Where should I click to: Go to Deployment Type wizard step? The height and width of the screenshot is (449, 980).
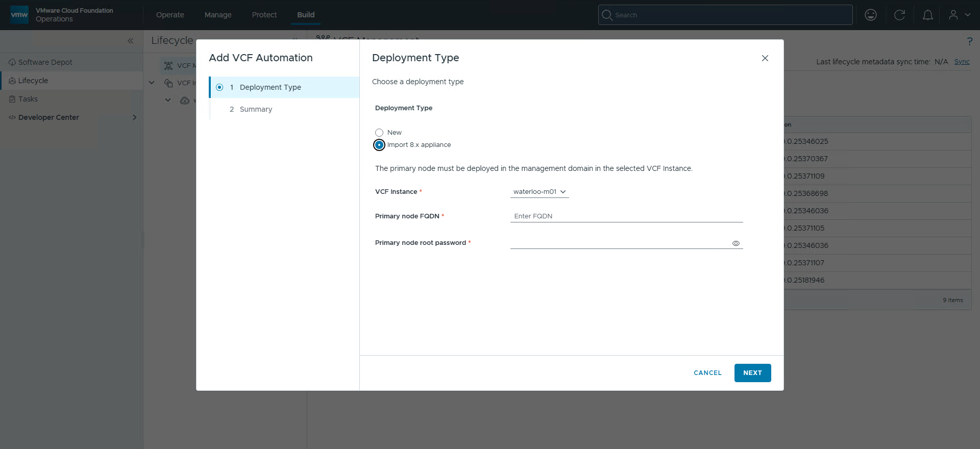(x=284, y=87)
